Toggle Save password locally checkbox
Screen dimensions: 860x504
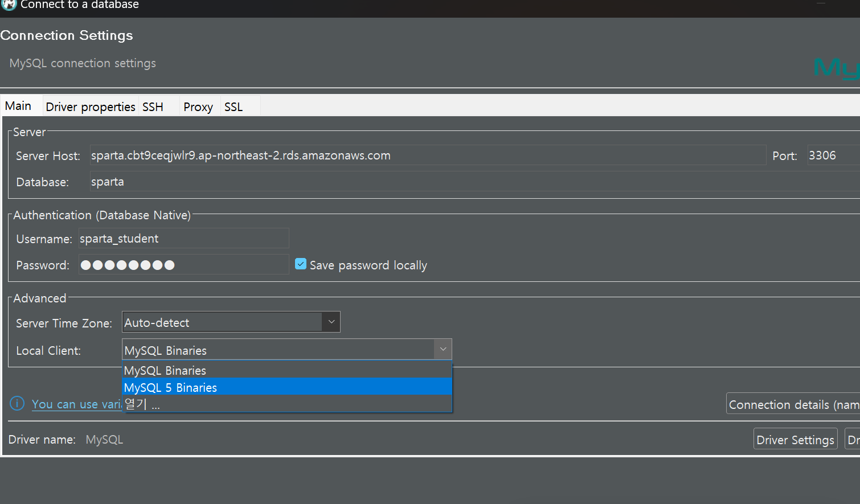[301, 264]
